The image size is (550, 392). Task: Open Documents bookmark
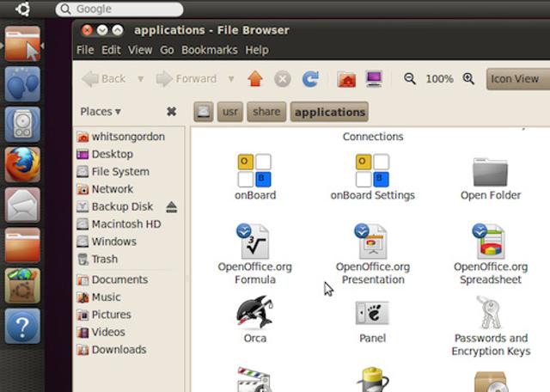click(113, 279)
